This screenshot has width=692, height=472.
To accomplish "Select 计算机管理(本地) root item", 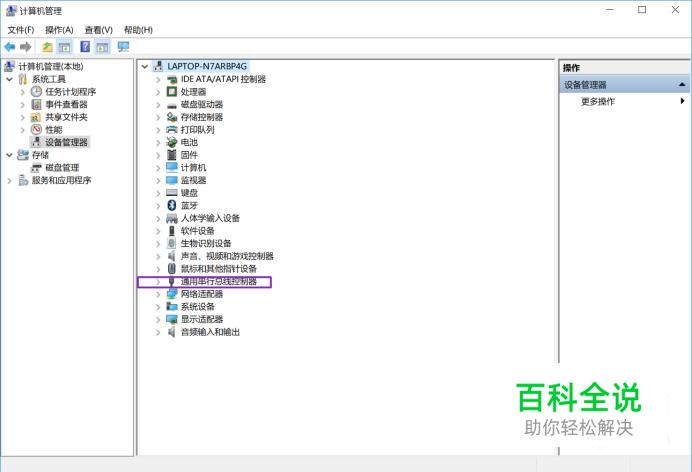I will tap(51, 67).
